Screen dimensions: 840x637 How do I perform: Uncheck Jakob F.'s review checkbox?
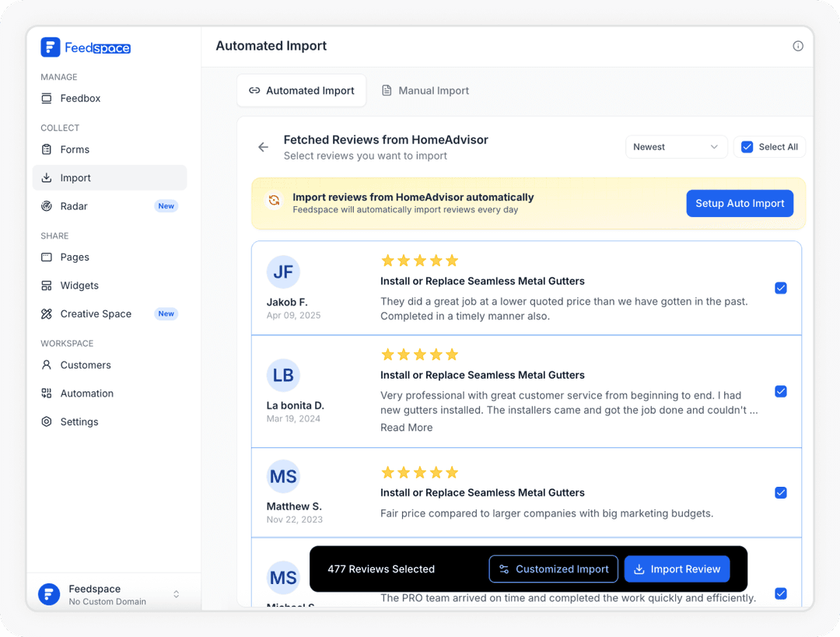tap(781, 289)
